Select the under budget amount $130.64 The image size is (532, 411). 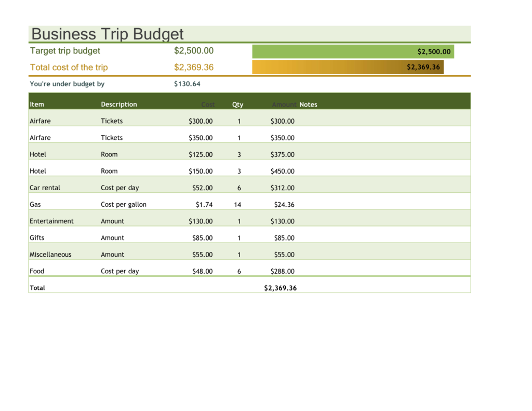pos(187,84)
